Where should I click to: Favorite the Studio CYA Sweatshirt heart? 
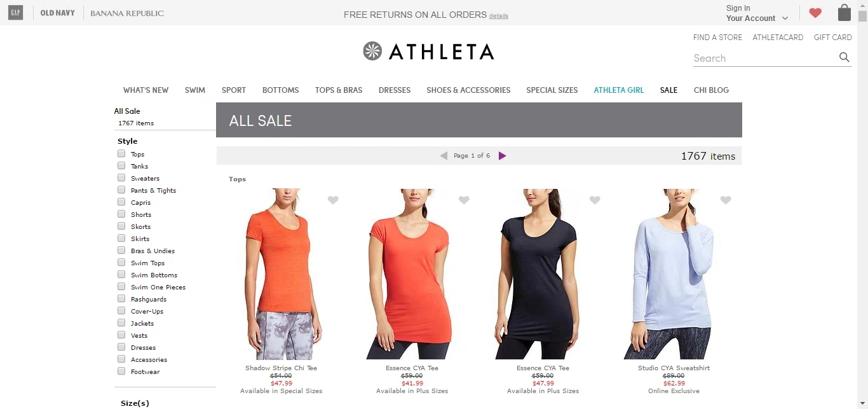[726, 200]
